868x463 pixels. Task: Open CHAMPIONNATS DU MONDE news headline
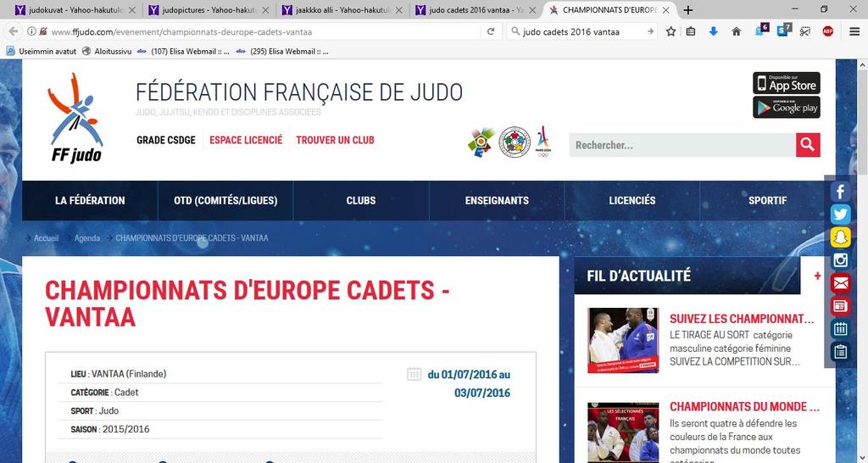pyautogui.click(x=744, y=406)
